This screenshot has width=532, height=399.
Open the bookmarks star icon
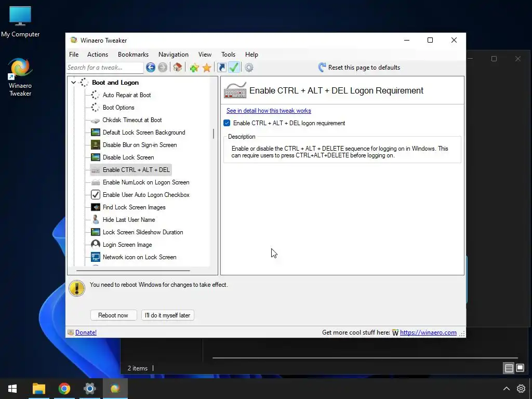[x=207, y=68]
